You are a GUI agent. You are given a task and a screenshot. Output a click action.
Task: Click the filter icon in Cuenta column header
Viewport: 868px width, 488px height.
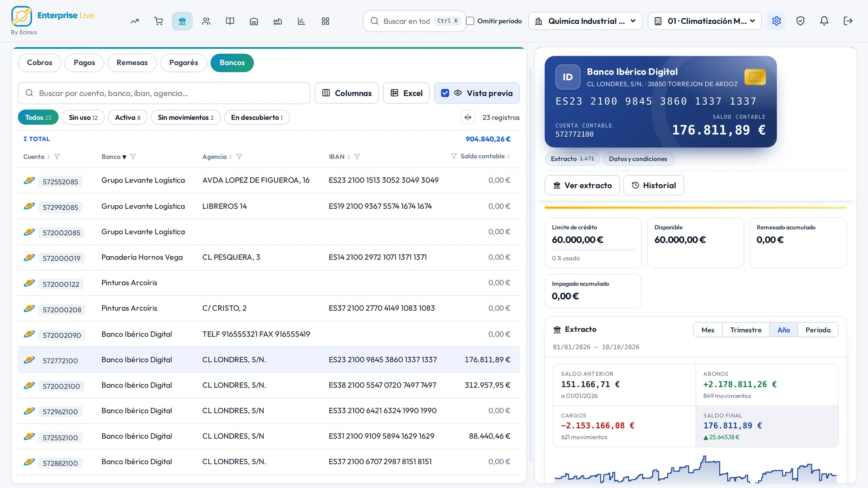(57, 157)
